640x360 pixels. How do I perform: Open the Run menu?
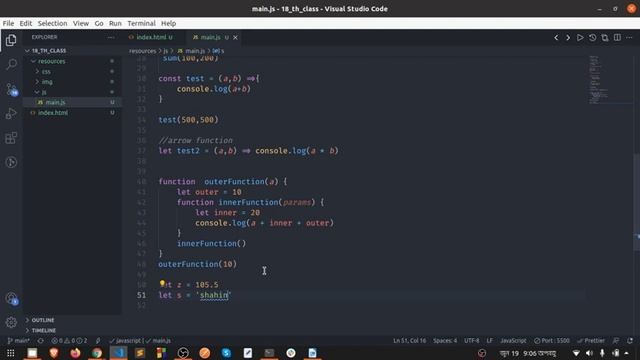point(115,23)
